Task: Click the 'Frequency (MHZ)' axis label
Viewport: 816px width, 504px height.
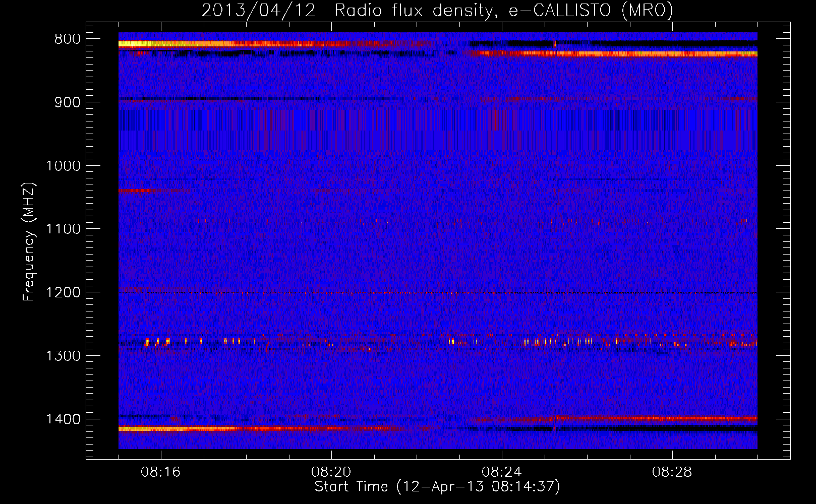Action: coord(29,242)
